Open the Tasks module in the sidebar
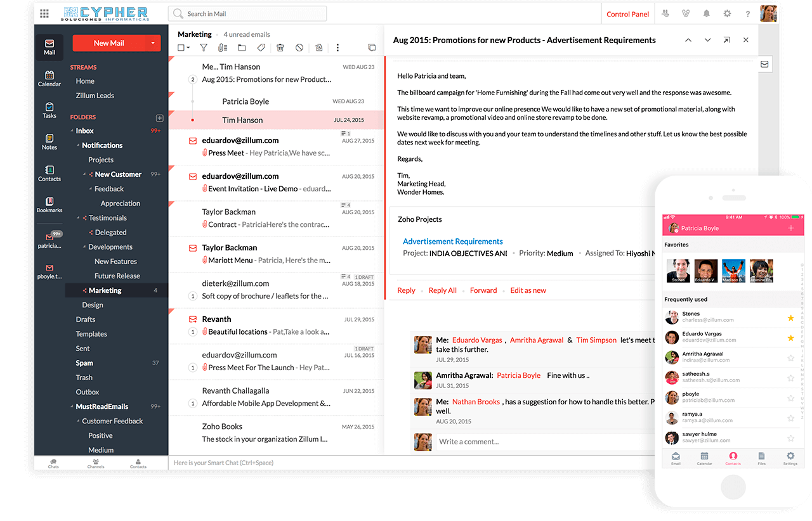 pyautogui.click(x=49, y=110)
